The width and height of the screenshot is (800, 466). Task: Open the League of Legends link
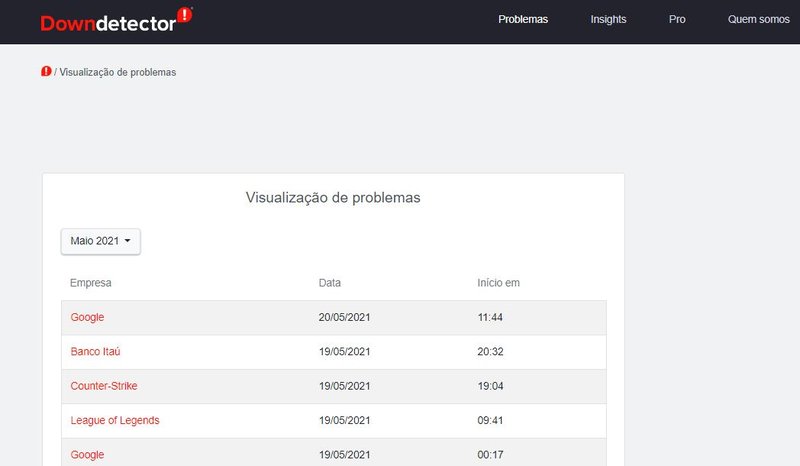[115, 420]
